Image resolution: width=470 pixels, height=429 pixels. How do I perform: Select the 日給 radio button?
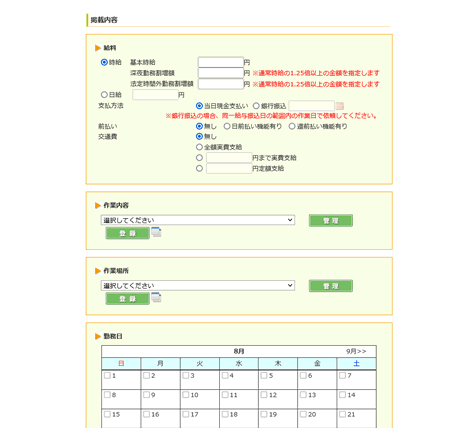point(104,95)
